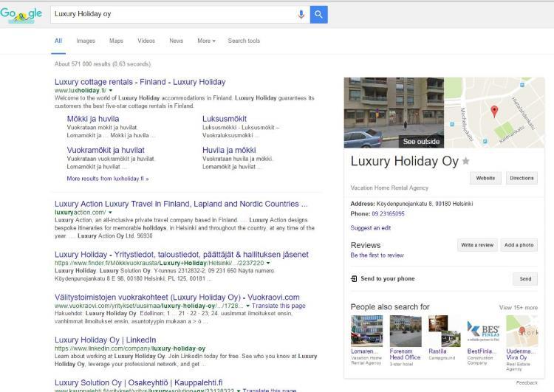The width and height of the screenshot is (554, 392).
Task: Call phone number 09 23165095
Action: point(388,213)
